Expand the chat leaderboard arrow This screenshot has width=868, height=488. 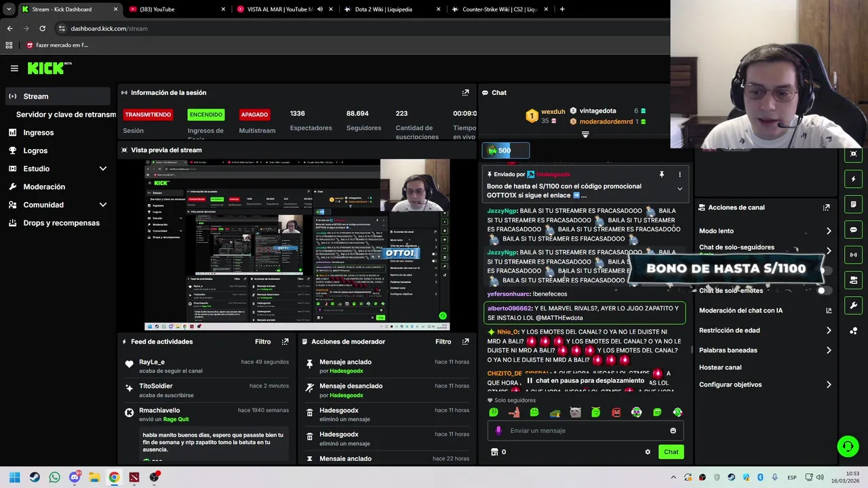[585, 135]
